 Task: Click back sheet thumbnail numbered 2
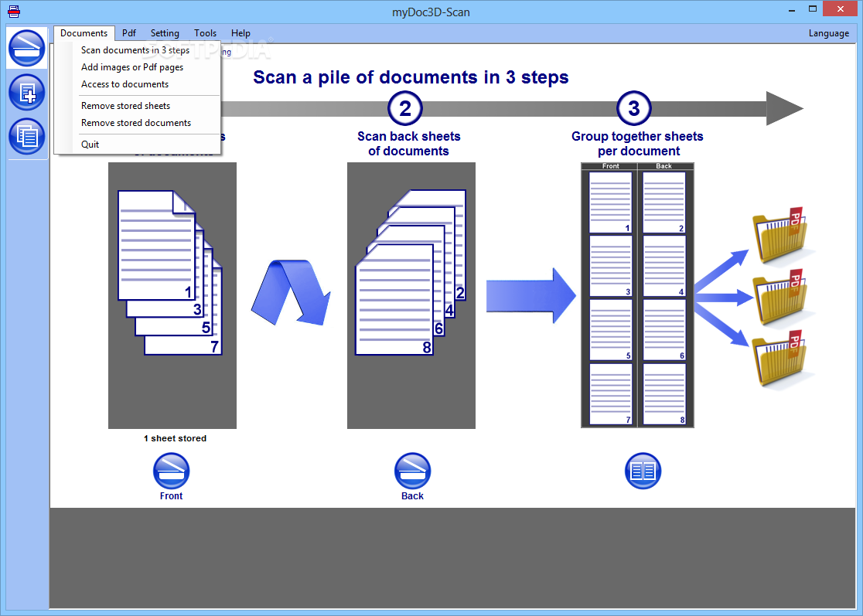click(x=664, y=202)
